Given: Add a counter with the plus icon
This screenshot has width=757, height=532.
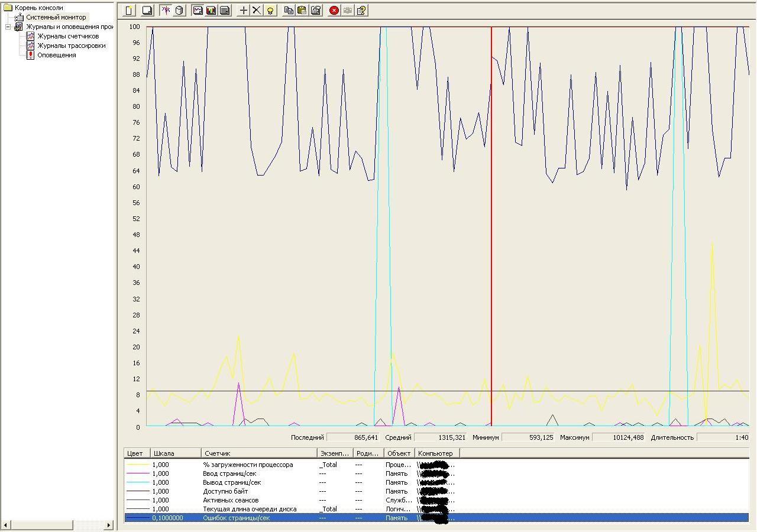Looking at the screenshot, I should tap(243, 10).
